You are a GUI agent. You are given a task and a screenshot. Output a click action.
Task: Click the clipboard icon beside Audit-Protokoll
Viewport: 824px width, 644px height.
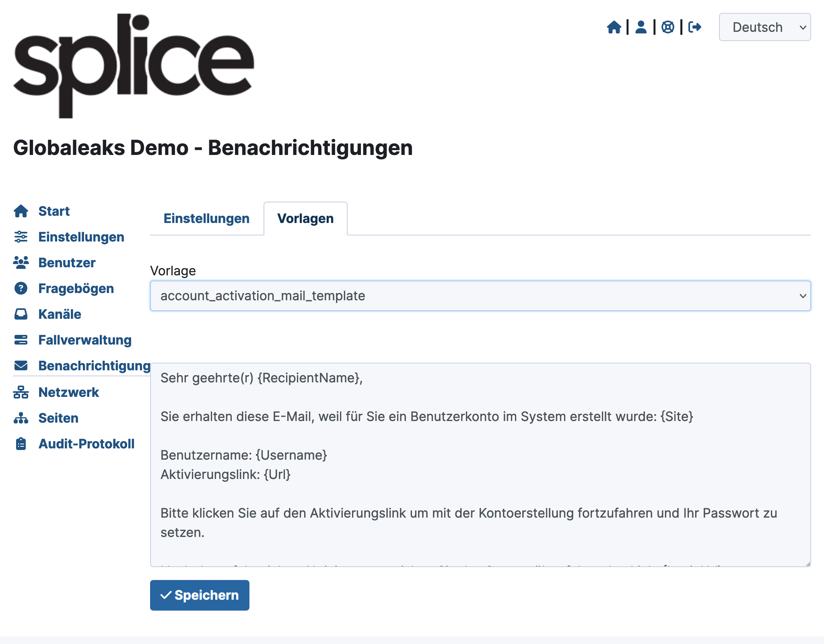21,444
